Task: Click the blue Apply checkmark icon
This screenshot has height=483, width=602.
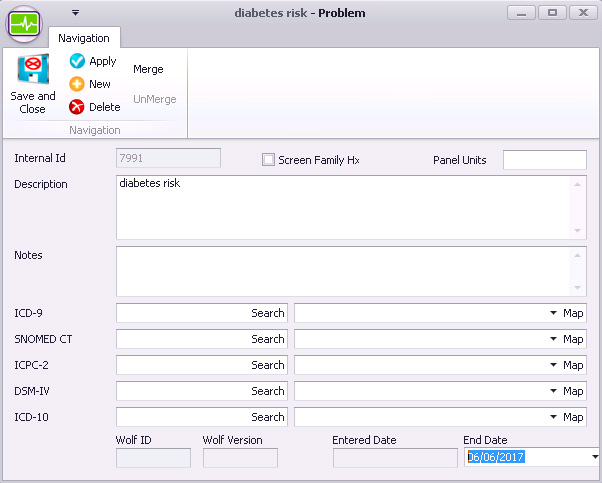Action: [x=77, y=61]
